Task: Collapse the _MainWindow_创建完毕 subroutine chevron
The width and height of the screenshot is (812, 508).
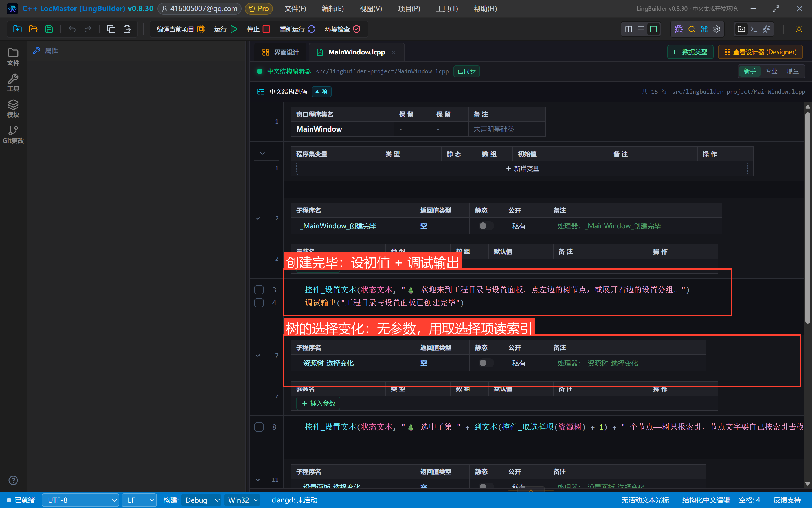Action: (258, 218)
